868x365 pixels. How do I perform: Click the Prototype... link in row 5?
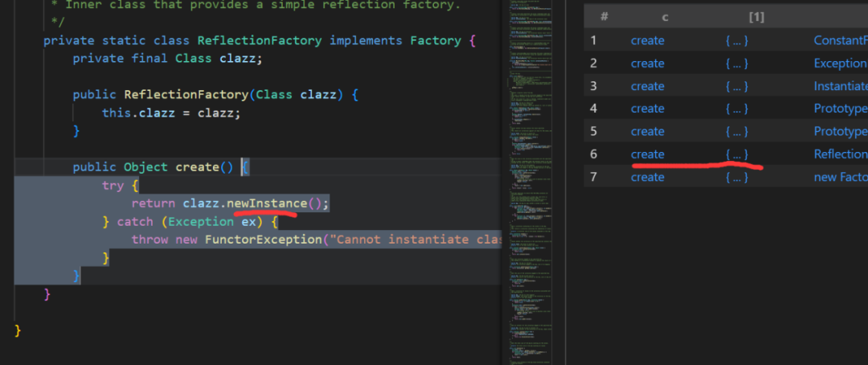[x=841, y=131]
